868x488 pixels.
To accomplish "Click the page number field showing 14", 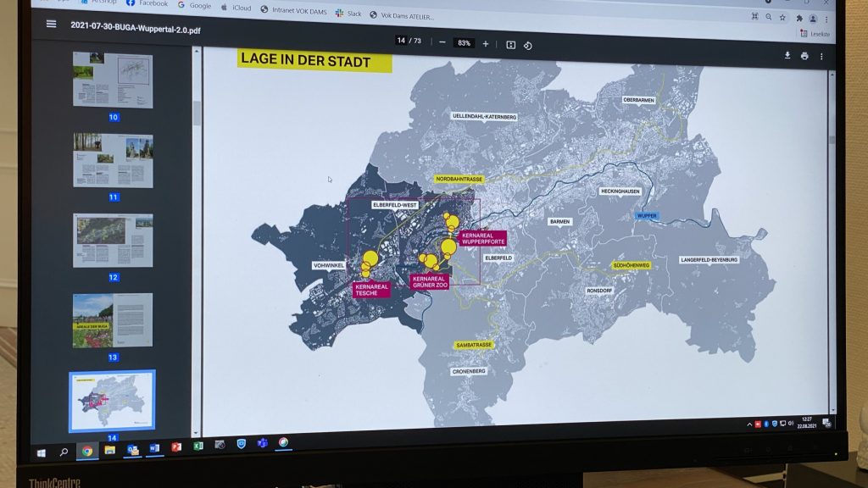I will [x=401, y=41].
